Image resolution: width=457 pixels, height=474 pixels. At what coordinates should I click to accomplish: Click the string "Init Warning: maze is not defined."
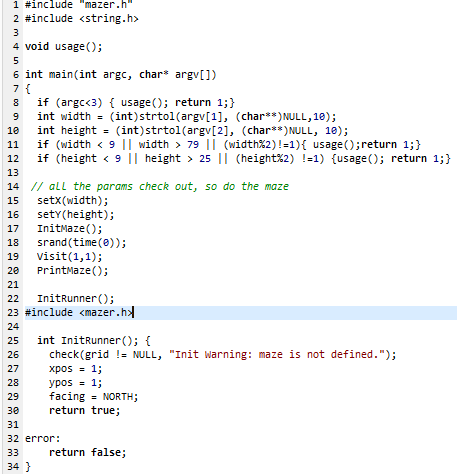point(277,355)
